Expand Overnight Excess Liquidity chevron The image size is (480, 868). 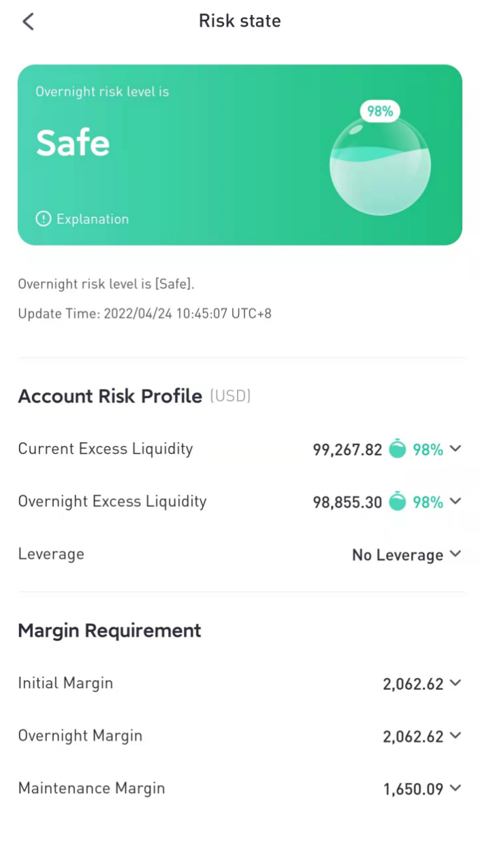(455, 502)
